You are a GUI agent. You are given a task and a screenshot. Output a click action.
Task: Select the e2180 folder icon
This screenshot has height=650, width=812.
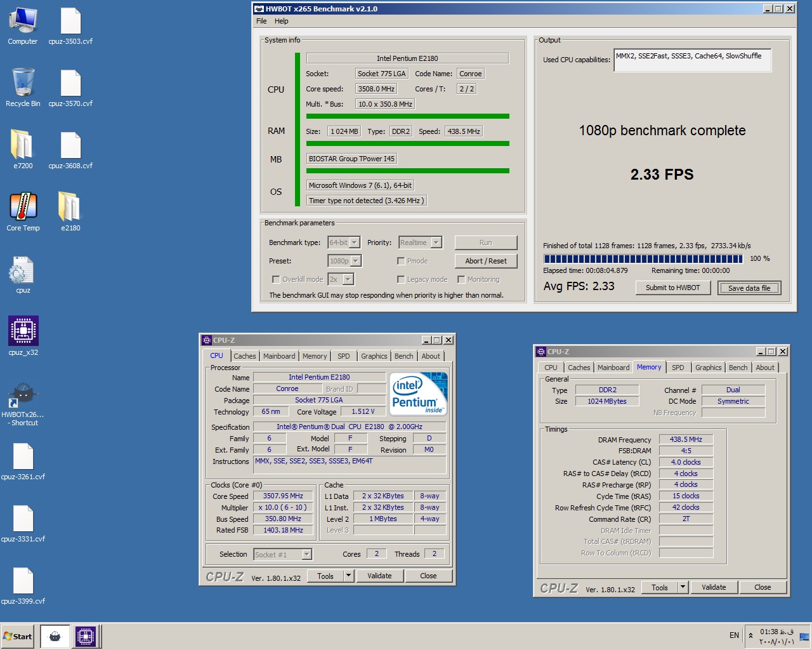[x=70, y=212]
